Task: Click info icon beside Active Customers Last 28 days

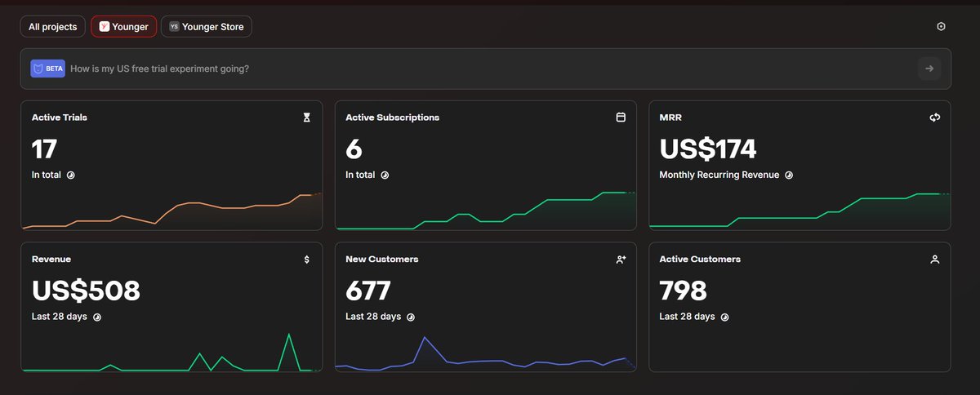Action: click(x=724, y=317)
